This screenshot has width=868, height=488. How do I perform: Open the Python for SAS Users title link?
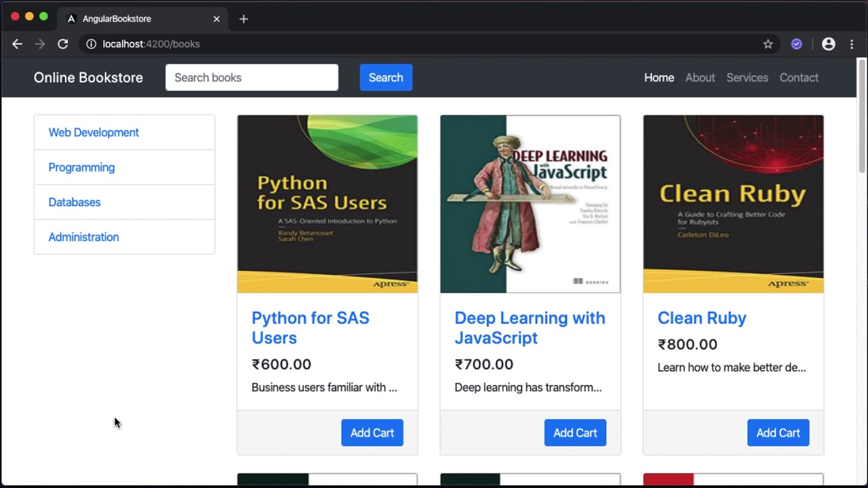tap(311, 328)
